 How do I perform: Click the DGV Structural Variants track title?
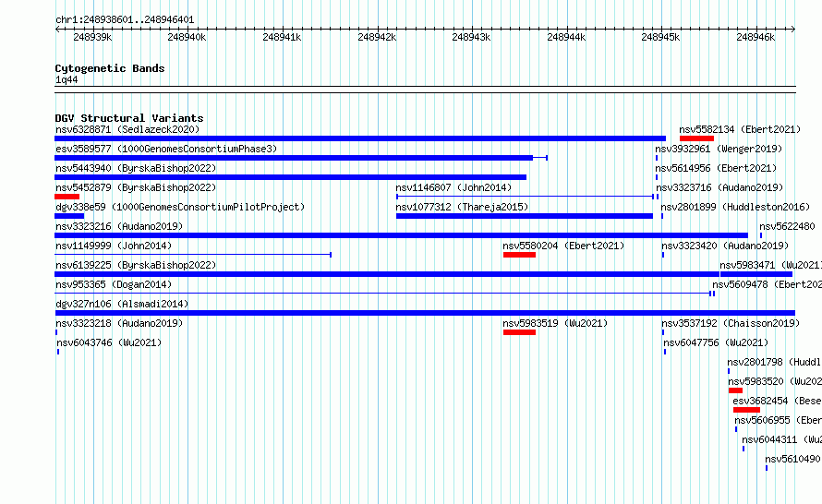pyautogui.click(x=129, y=118)
